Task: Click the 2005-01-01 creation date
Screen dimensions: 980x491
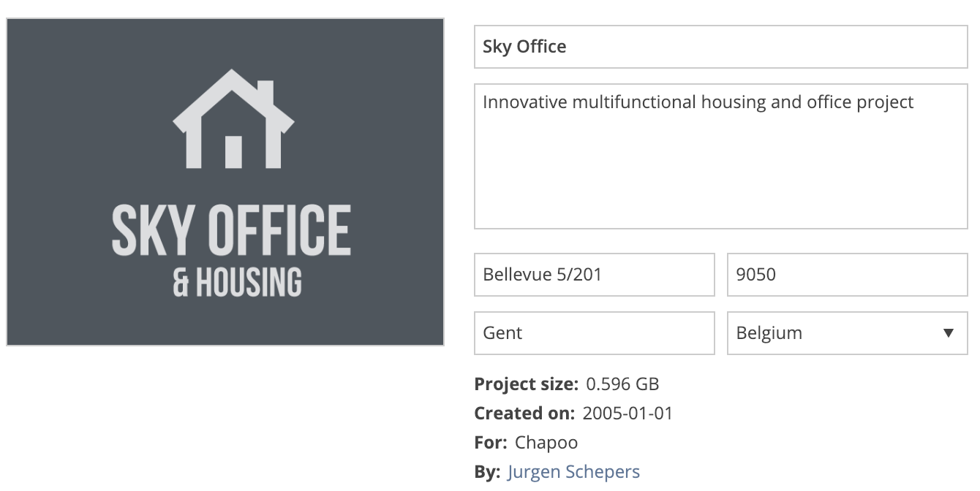Action: (627, 414)
